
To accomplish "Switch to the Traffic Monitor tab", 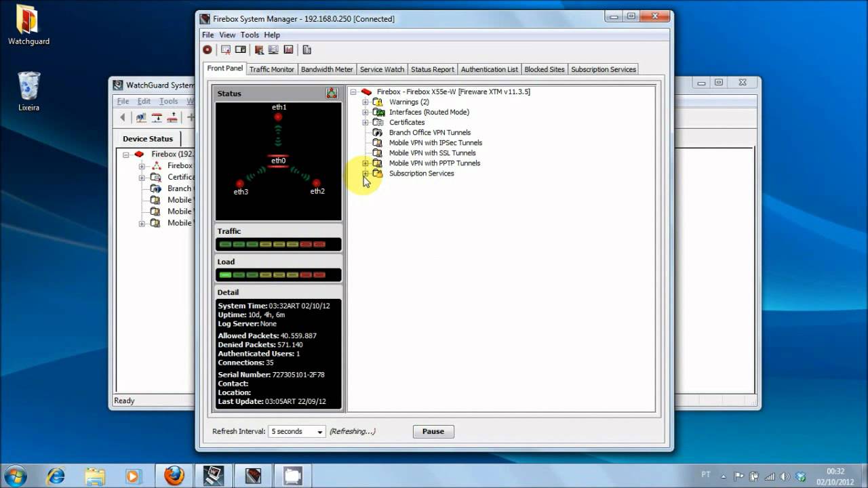I will click(271, 69).
